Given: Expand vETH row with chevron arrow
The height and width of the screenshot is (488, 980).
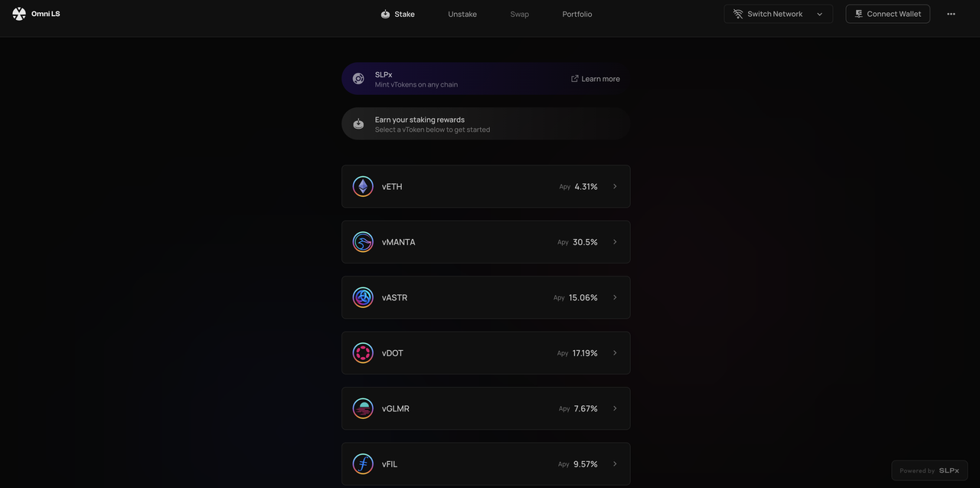Looking at the screenshot, I should pyautogui.click(x=615, y=186).
